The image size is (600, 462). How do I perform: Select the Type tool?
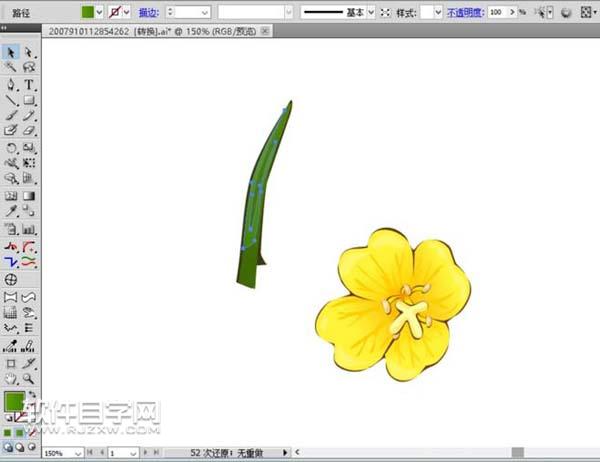tap(29, 84)
